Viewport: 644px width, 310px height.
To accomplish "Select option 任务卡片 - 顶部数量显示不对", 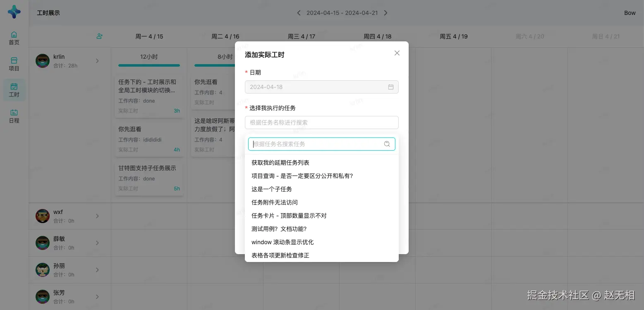I will pos(322,216).
